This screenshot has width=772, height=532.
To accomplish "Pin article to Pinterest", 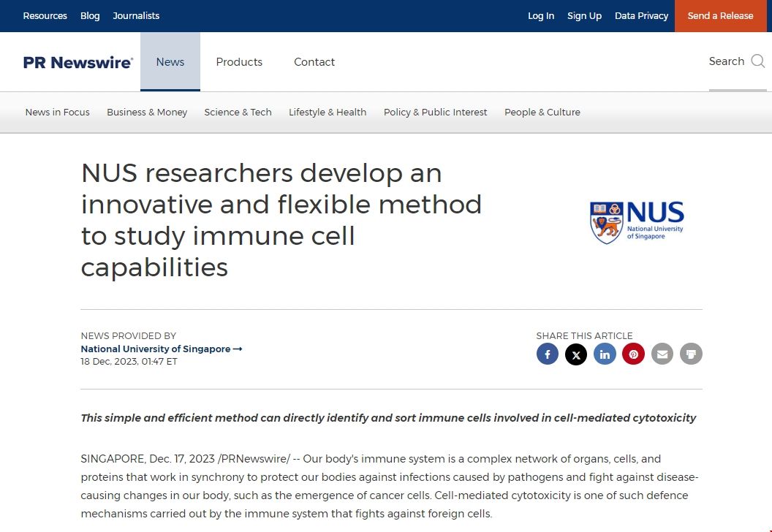I will pyautogui.click(x=633, y=354).
